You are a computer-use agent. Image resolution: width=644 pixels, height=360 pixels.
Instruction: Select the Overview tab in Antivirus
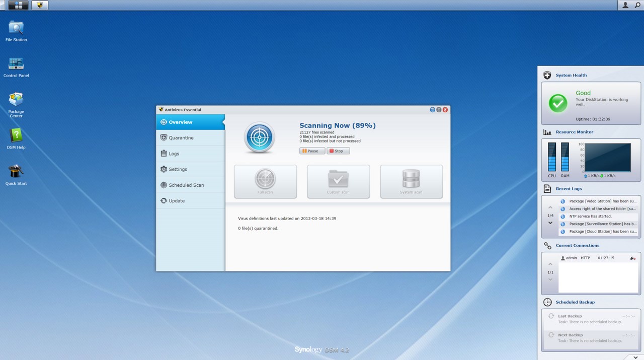pyautogui.click(x=190, y=122)
